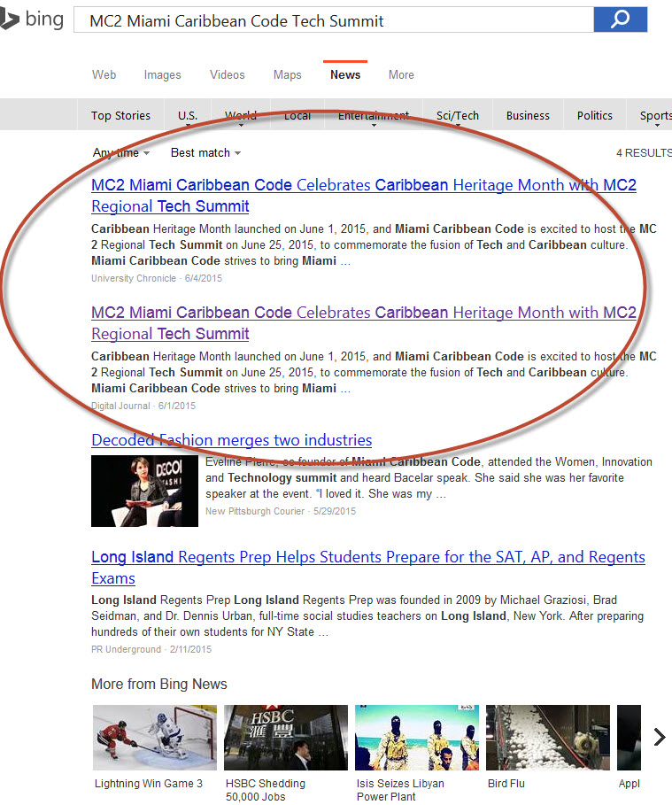The height and width of the screenshot is (805, 672).
Task: Switch to the Web tab
Action: (x=104, y=74)
